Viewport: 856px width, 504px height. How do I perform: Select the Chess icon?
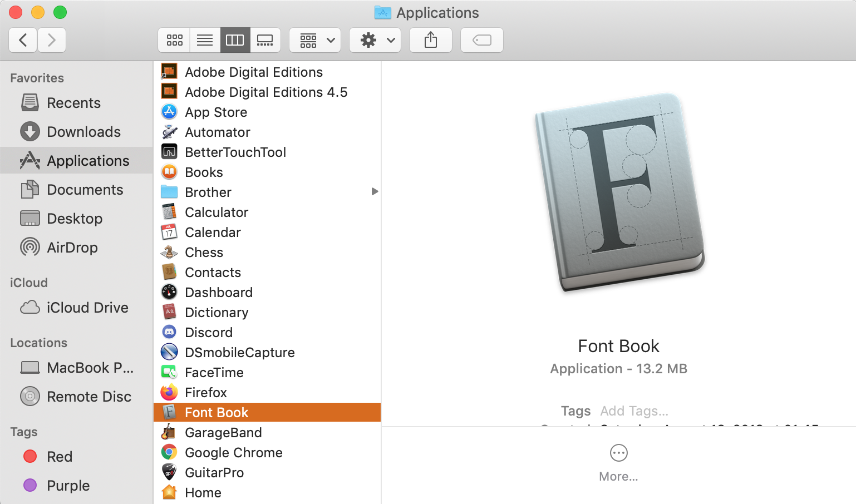coord(169,252)
